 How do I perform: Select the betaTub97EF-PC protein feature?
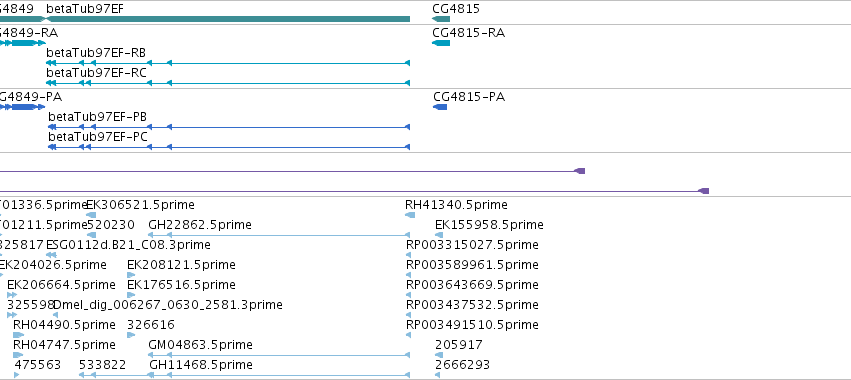coord(229,147)
